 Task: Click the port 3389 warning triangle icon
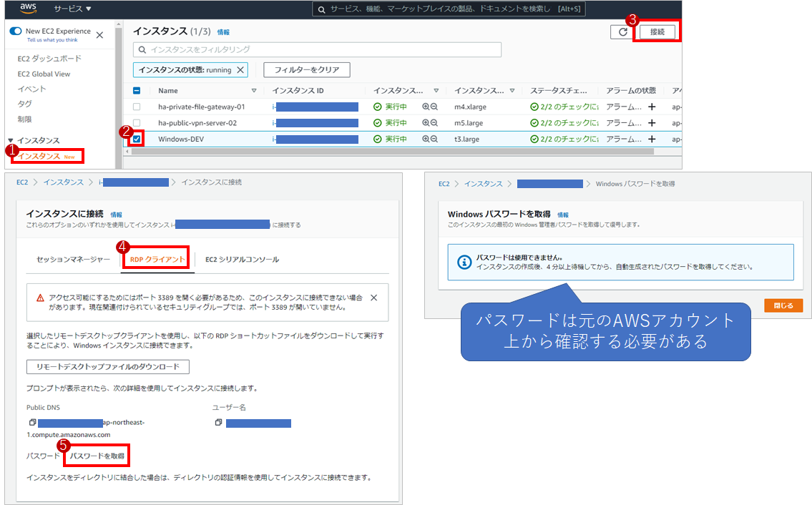point(40,298)
